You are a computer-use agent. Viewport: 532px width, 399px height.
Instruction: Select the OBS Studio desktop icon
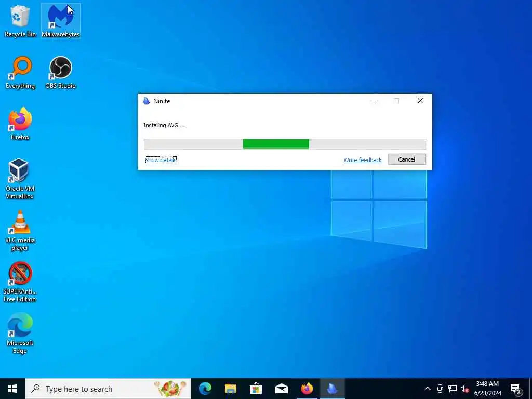coord(61,73)
